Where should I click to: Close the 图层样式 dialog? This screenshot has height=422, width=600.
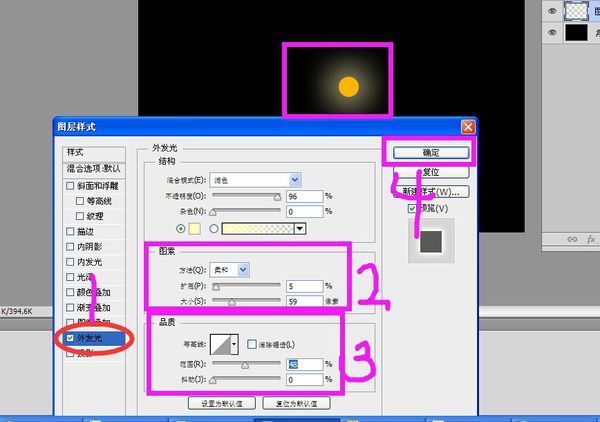coord(467,127)
